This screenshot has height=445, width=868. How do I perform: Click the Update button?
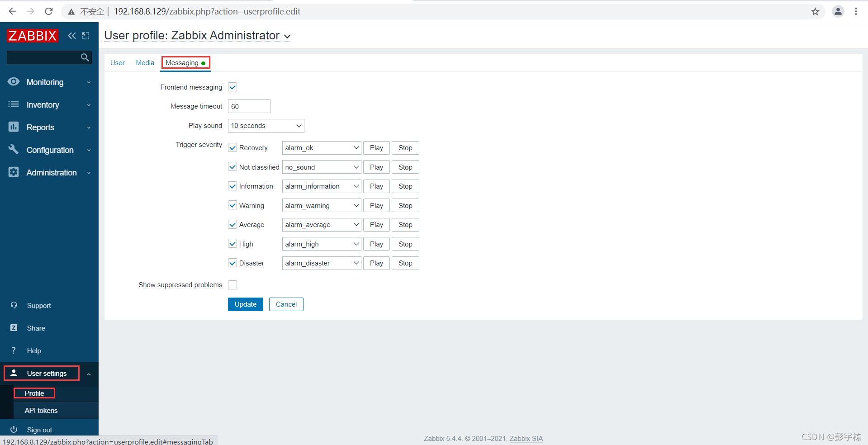tap(246, 304)
